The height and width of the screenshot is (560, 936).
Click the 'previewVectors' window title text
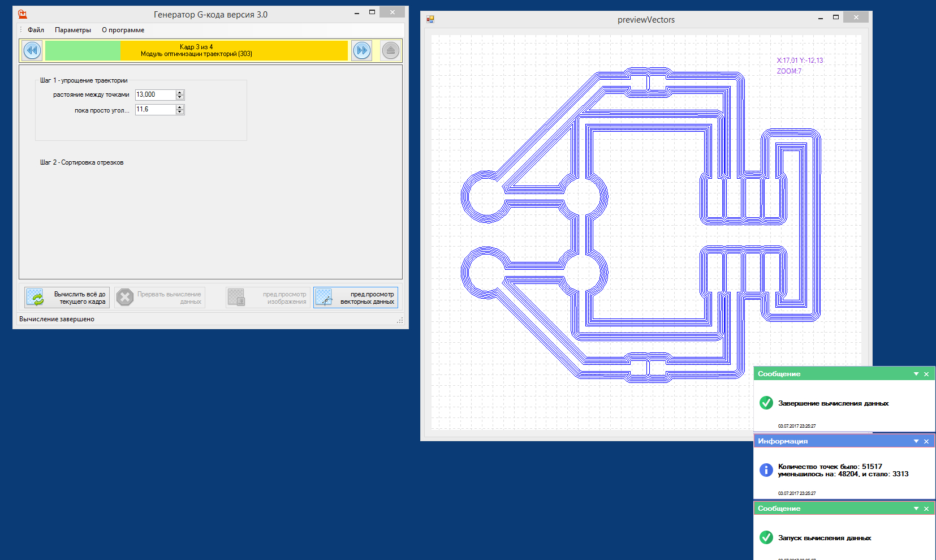(x=646, y=20)
